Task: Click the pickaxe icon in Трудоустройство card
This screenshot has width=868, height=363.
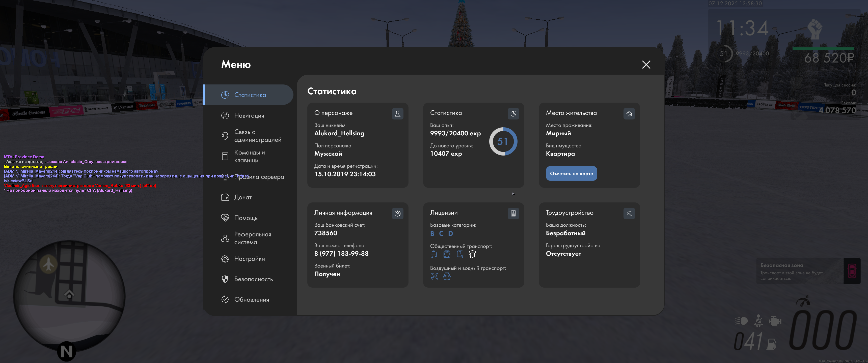Action: coord(629,214)
